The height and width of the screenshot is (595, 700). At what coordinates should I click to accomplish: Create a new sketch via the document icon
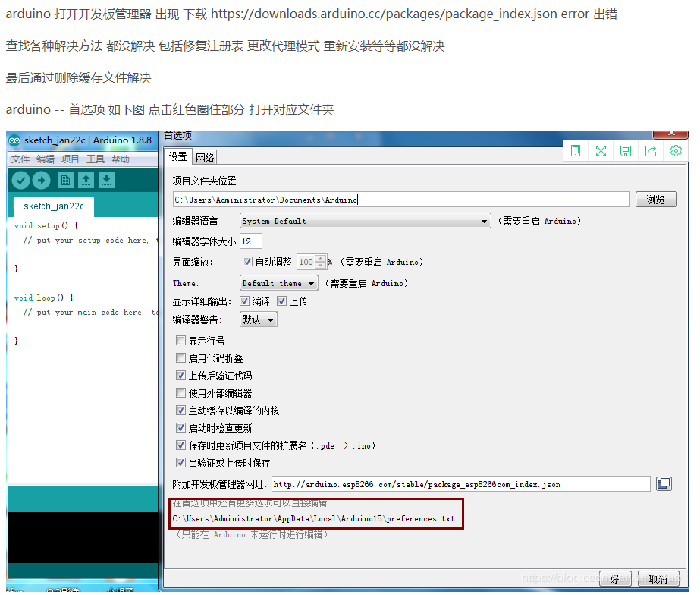[67, 180]
